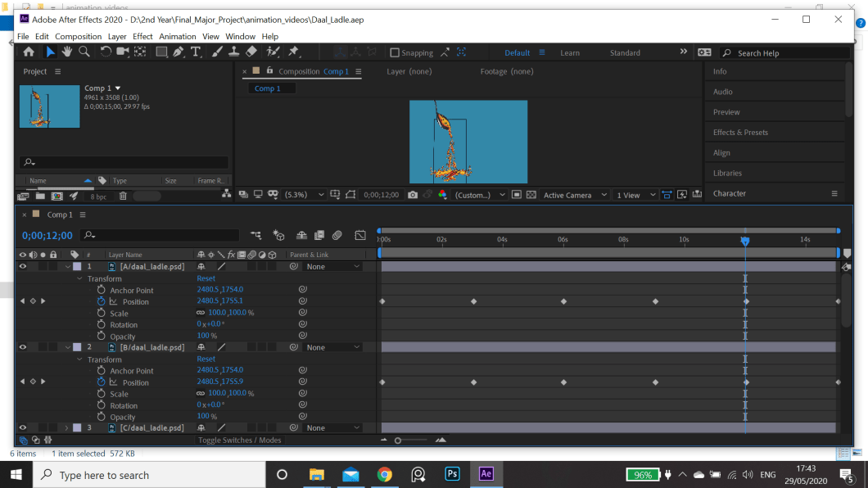The height and width of the screenshot is (488, 868).
Task: Toggle Draft 3D in timeline
Action: (279, 235)
